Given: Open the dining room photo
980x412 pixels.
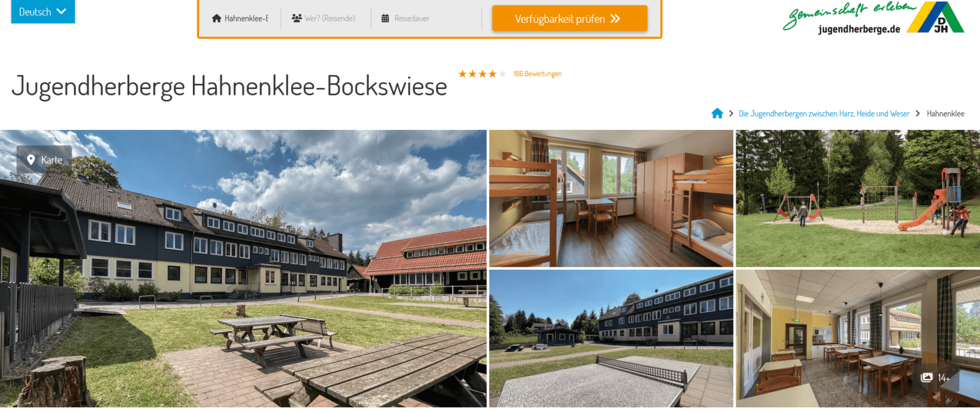Looking at the screenshot, I should pyautogui.click(x=858, y=338).
